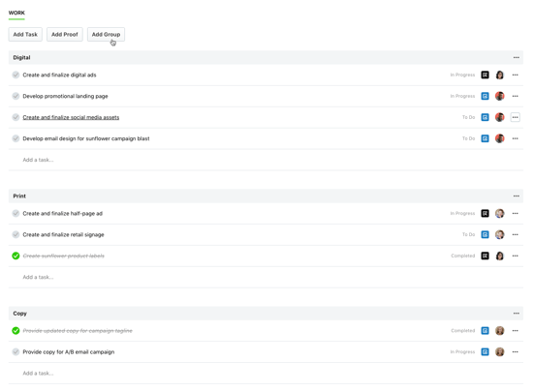The width and height of the screenshot is (533, 392).
Task: Open 'Create and finalize digital ads' task
Action: [x=59, y=75]
